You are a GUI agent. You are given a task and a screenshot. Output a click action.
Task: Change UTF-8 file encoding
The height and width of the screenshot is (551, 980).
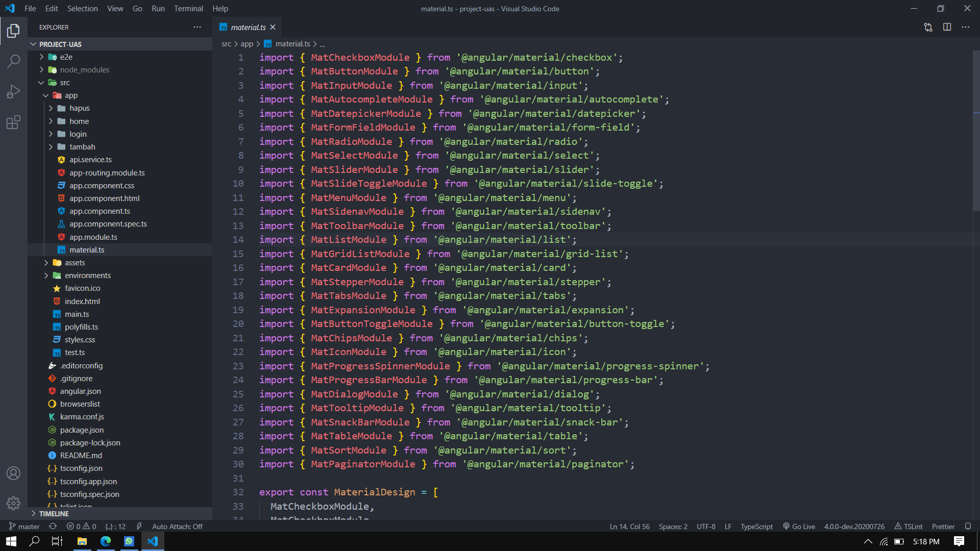[x=706, y=527]
